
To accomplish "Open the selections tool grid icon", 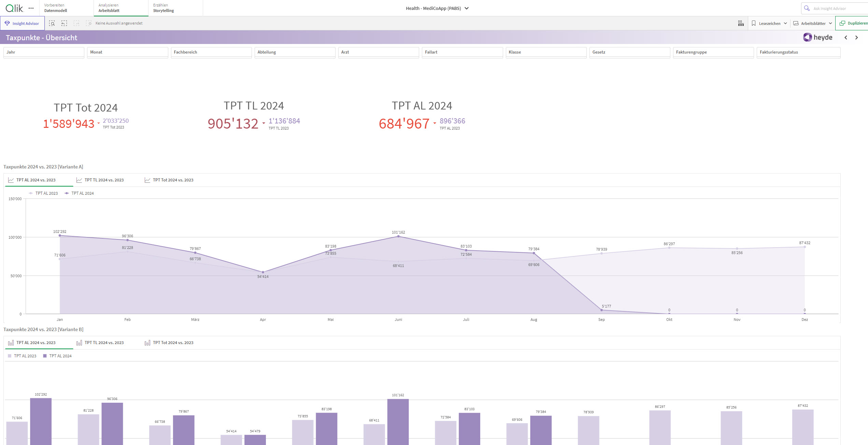I will pyautogui.click(x=741, y=23).
